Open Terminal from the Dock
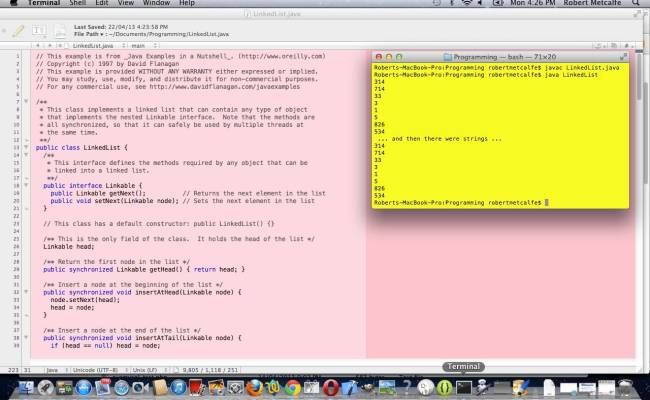Viewport: 650px width, 400px height. point(463,388)
